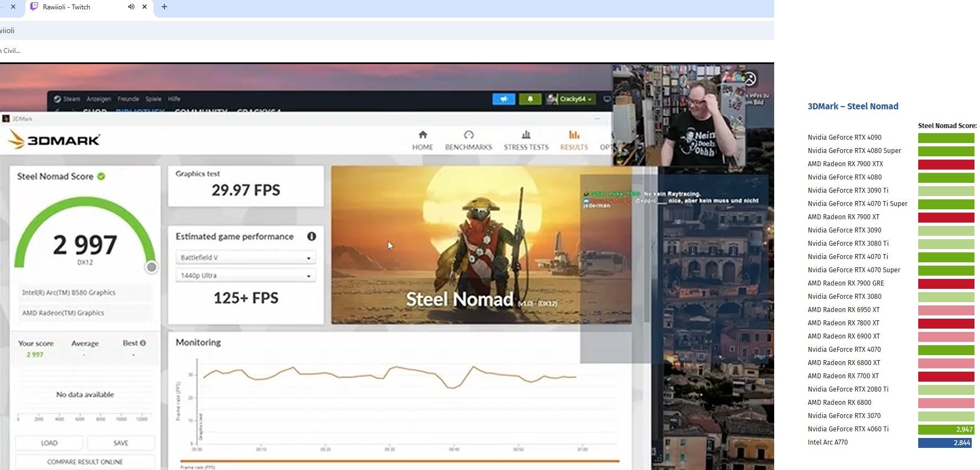Expand the Cracky64 account dropdown in Steam

click(x=571, y=99)
